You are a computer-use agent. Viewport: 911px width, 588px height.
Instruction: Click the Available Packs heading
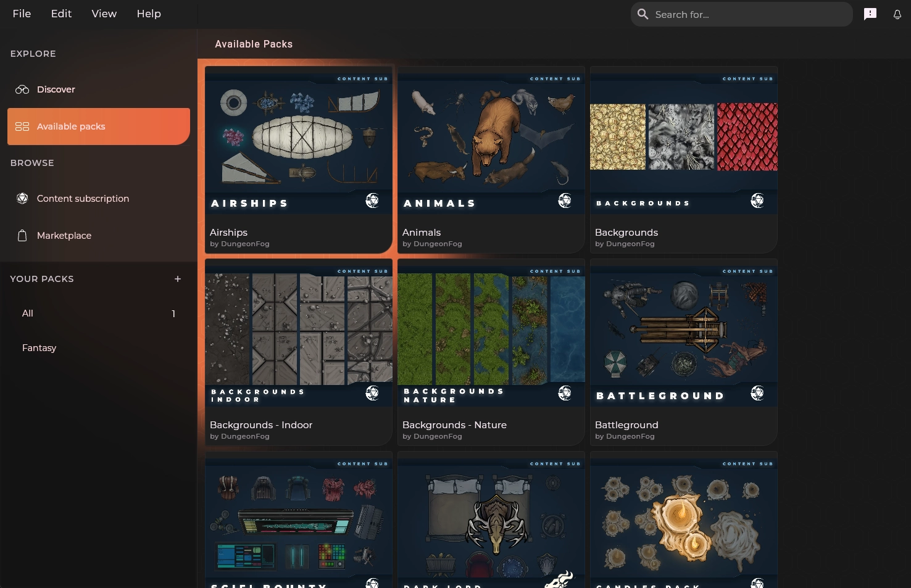tap(254, 44)
